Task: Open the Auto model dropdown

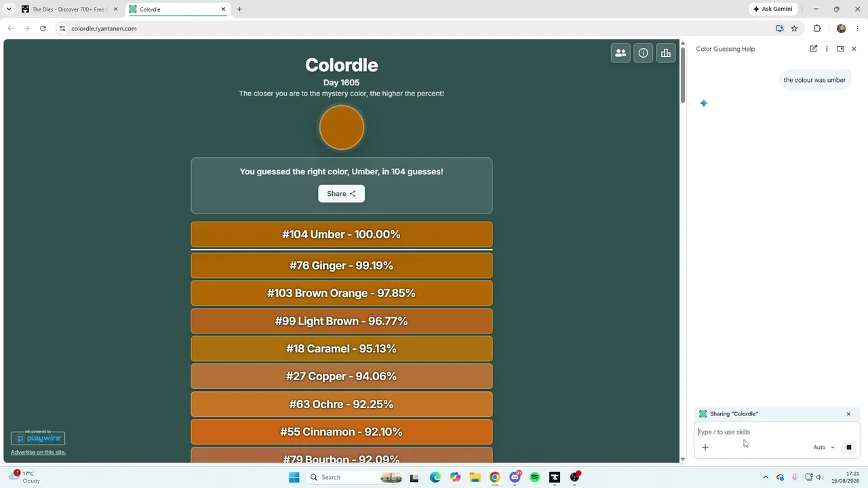Action: click(x=824, y=447)
